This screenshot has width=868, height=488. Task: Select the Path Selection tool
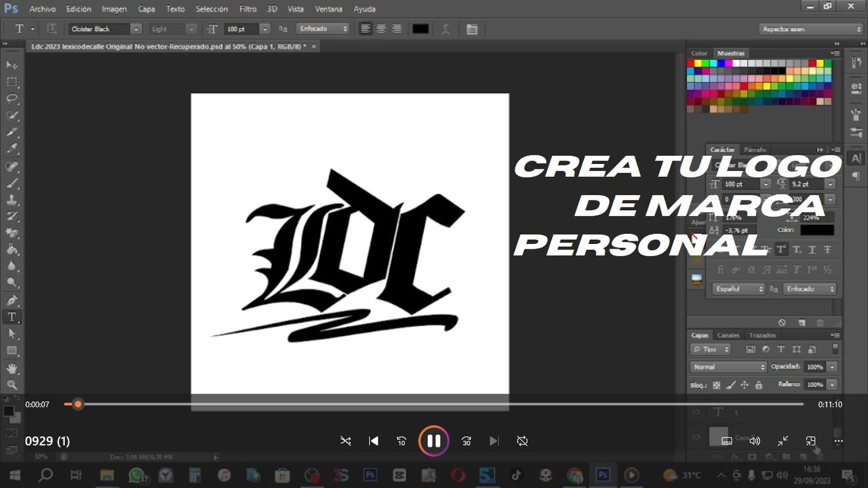tap(12, 334)
